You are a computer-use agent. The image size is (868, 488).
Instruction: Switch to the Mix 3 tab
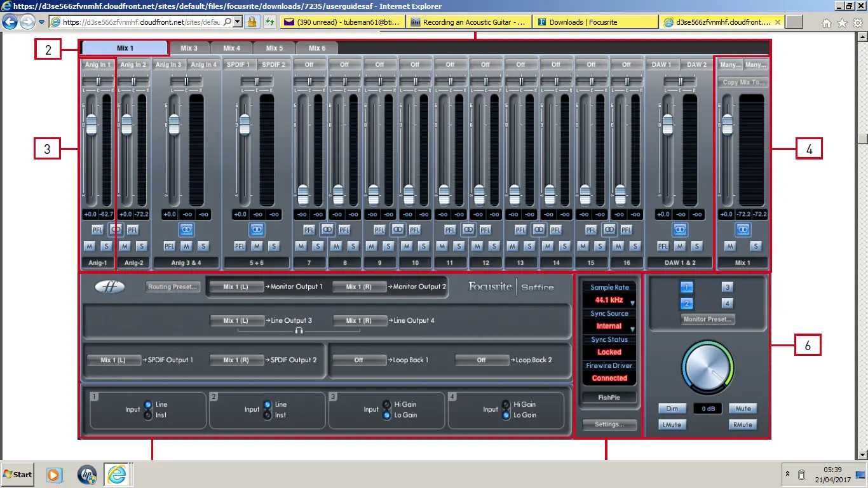[x=189, y=48]
